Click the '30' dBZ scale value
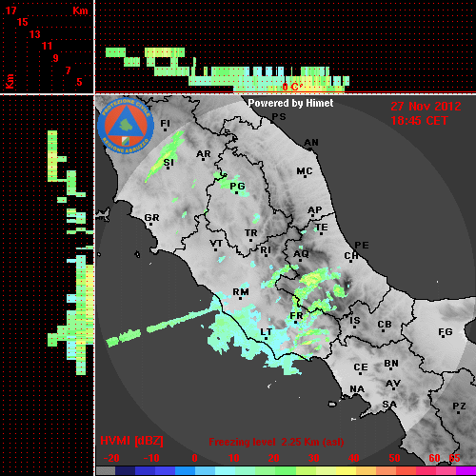476x476 pixels. pyautogui.click(x=313, y=458)
